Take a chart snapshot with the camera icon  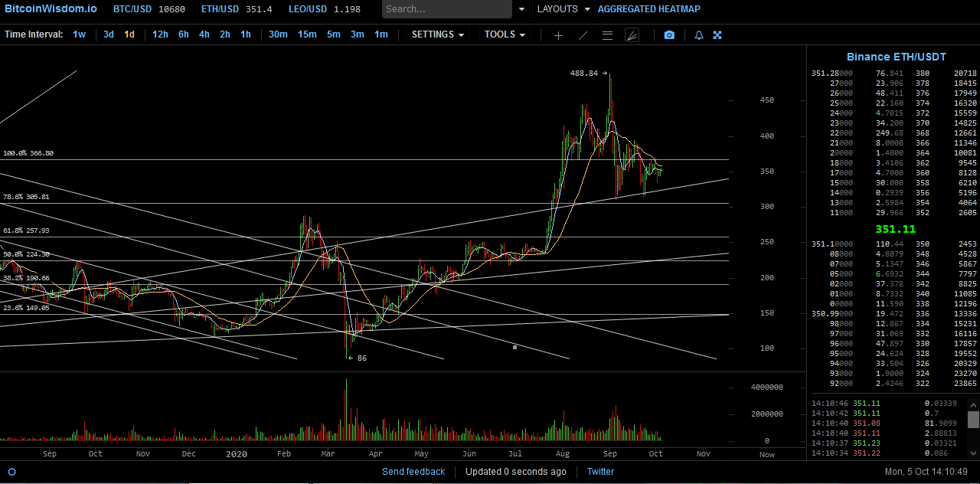pos(669,35)
